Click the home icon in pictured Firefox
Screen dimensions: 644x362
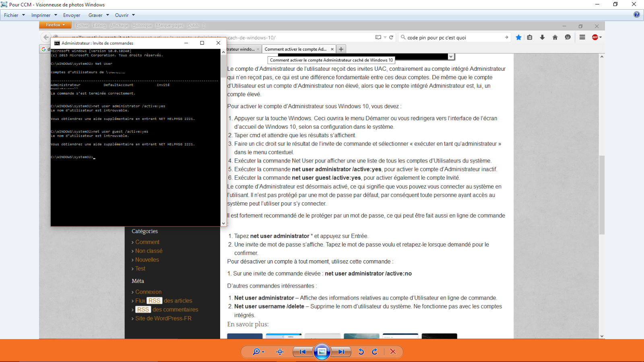555,37
